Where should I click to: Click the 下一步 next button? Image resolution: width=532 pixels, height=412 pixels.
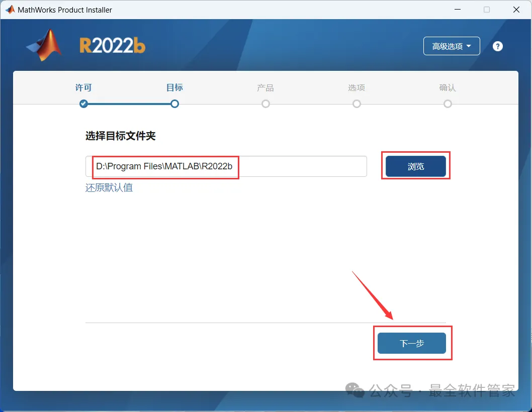tap(411, 343)
